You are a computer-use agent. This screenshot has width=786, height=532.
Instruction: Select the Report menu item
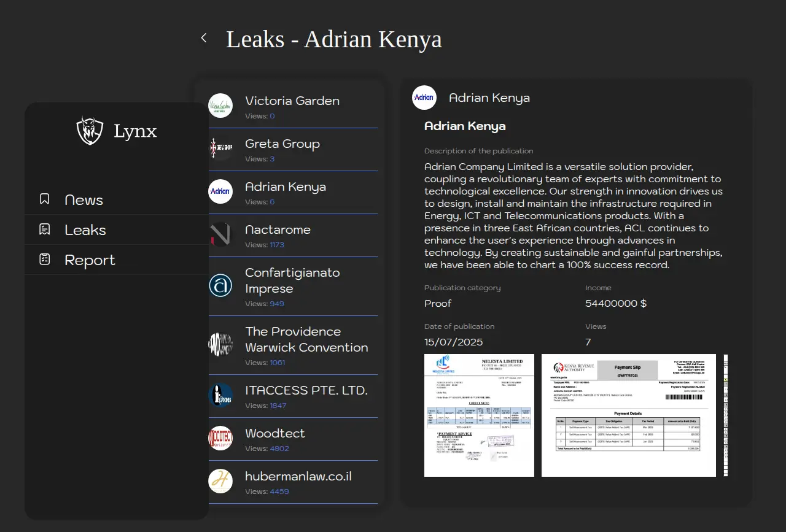(x=90, y=260)
